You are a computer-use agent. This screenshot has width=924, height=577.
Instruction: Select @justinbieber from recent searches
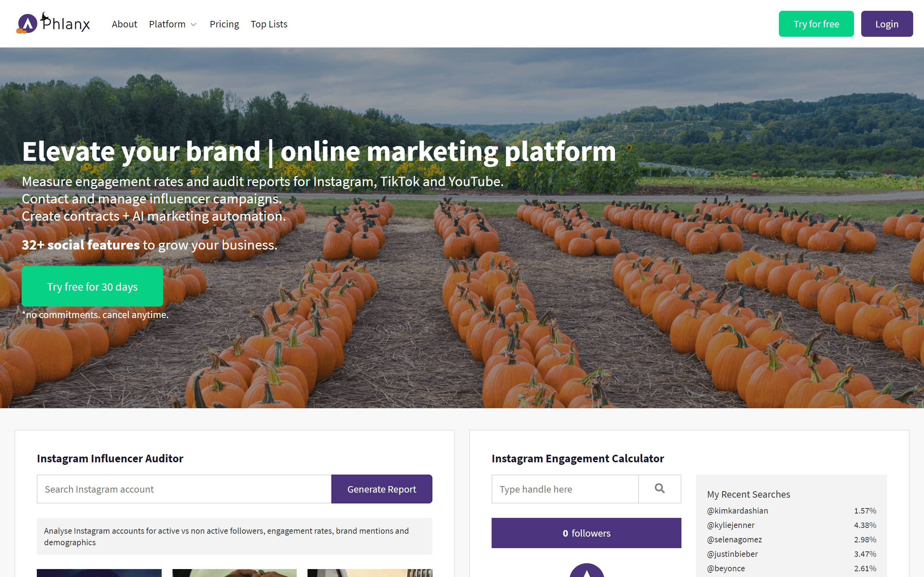pyautogui.click(x=732, y=554)
